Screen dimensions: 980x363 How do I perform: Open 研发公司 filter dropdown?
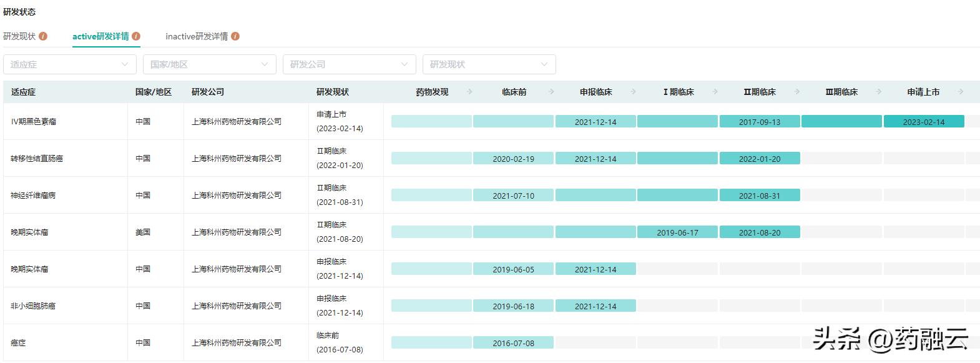350,64
